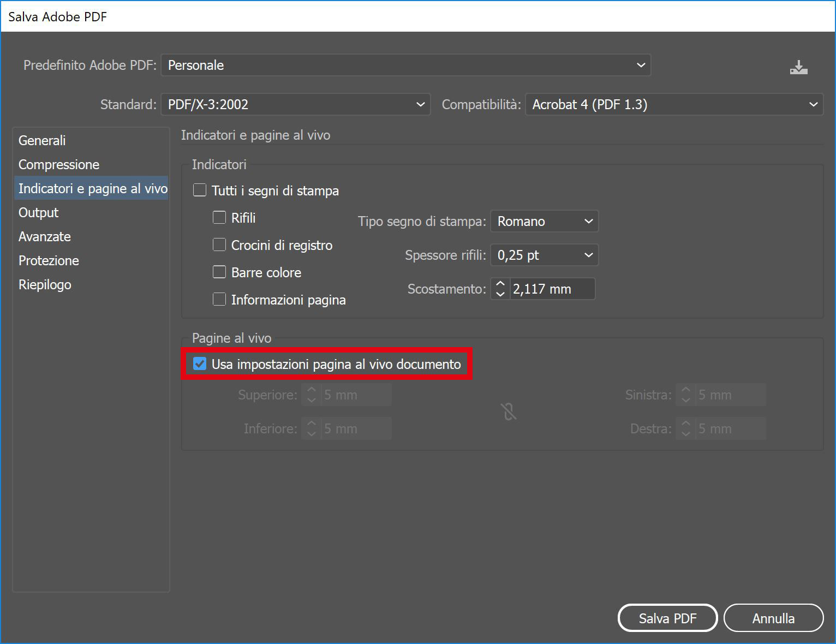The image size is (836, 644).
Task: Check the Rifili option
Action: pyautogui.click(x=219, y=218)
